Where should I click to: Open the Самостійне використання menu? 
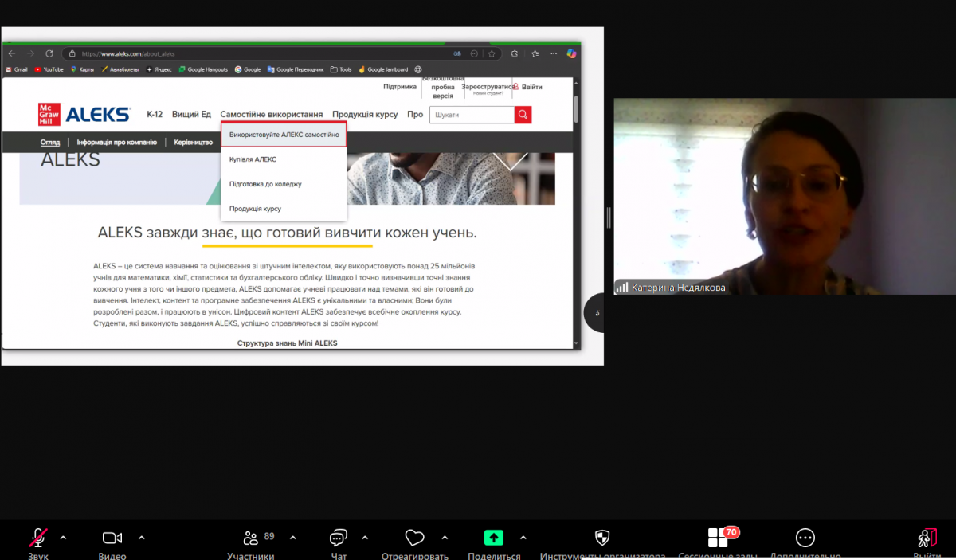click(272, 115)
